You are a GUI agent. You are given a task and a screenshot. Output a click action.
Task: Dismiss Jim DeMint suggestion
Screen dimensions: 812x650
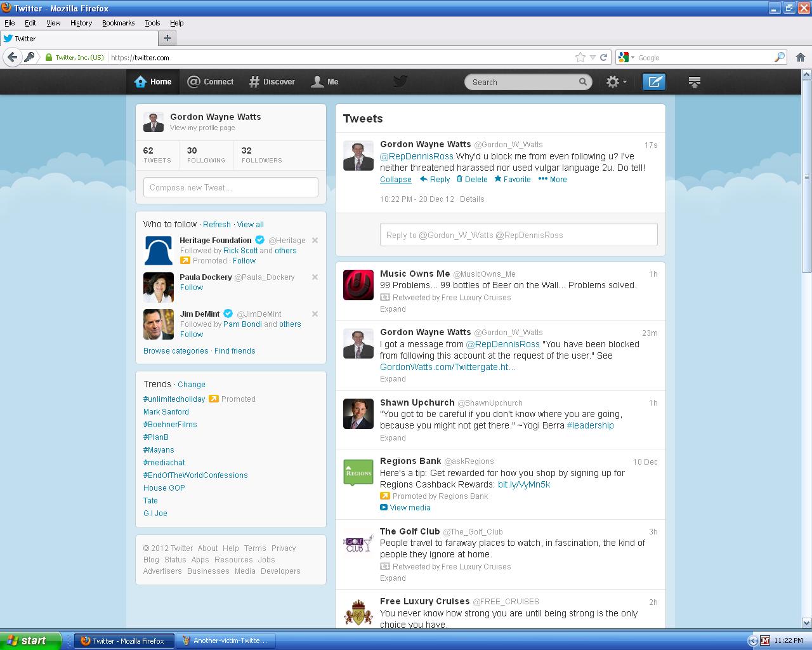(315, 314)
